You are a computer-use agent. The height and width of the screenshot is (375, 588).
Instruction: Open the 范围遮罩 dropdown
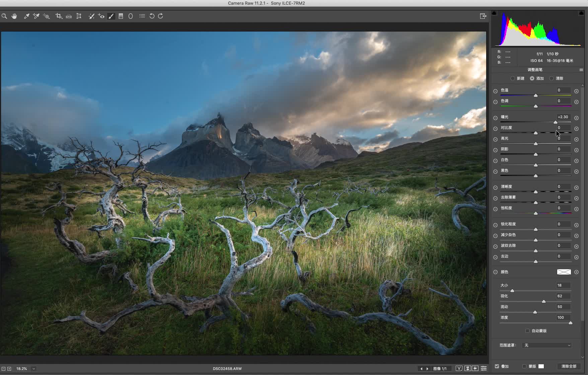point(547,345)
